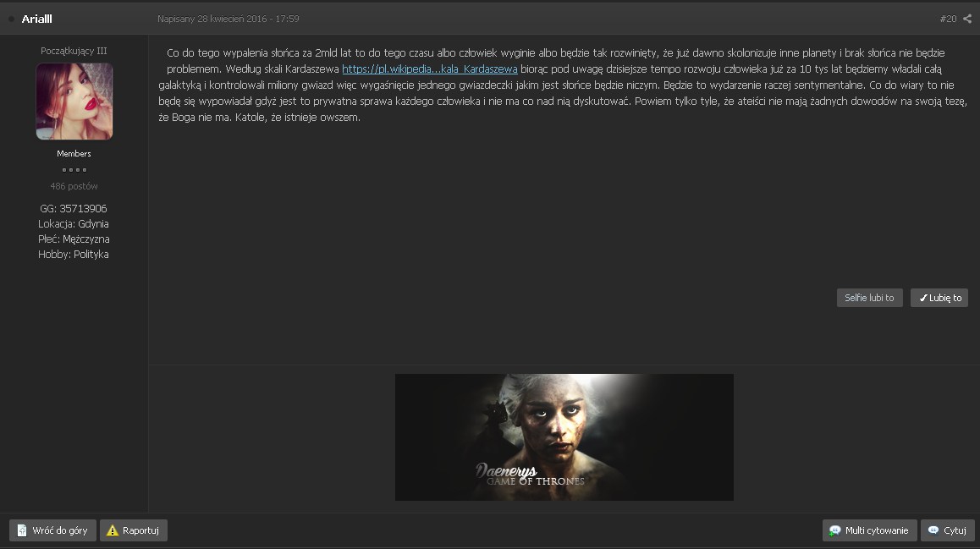Open the post number #20 permalink
980x549 pixels.
point(948,19)
